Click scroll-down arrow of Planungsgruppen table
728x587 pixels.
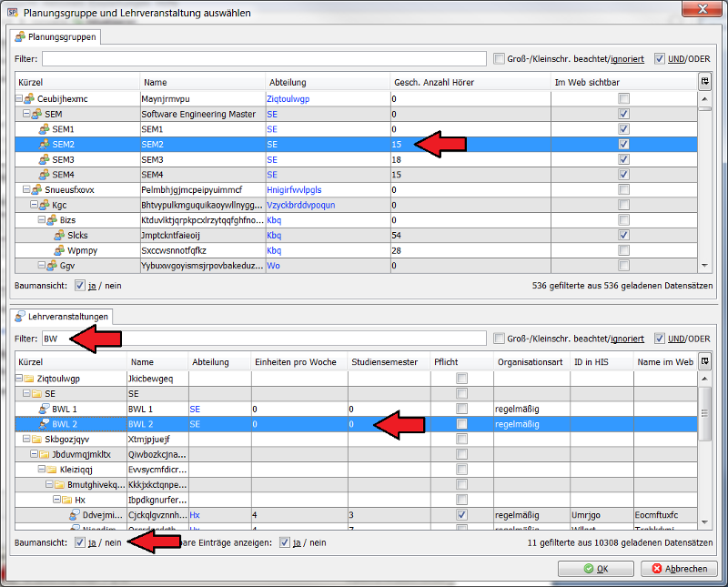point(704,266)
